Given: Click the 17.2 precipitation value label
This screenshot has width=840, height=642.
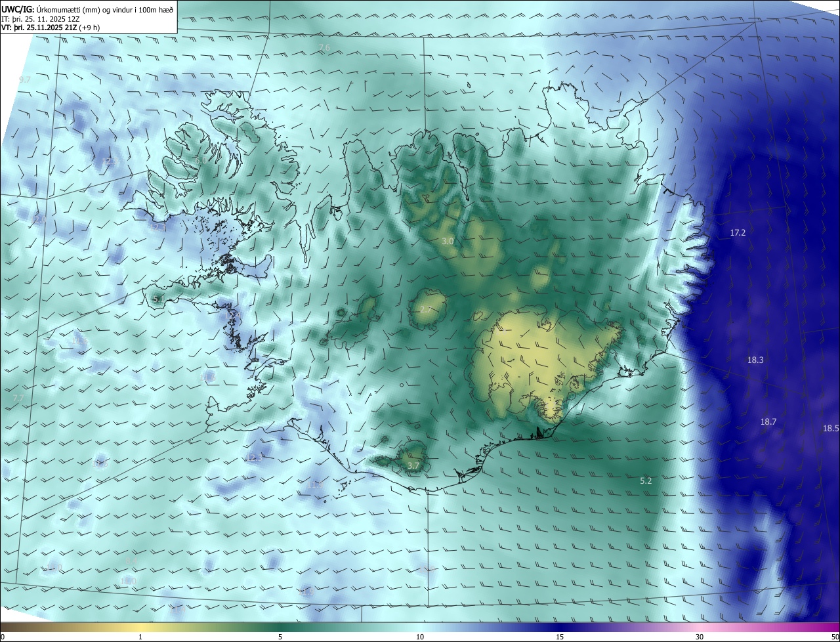Looking at the screenshot, I should tap(738, 233).
